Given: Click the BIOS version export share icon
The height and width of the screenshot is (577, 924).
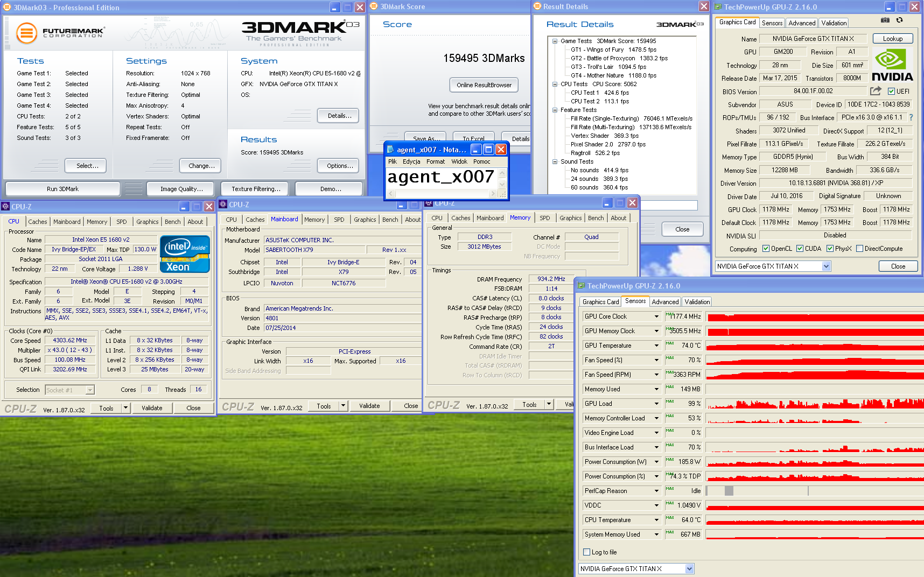Looking at the screenshot, I should 876,91.
